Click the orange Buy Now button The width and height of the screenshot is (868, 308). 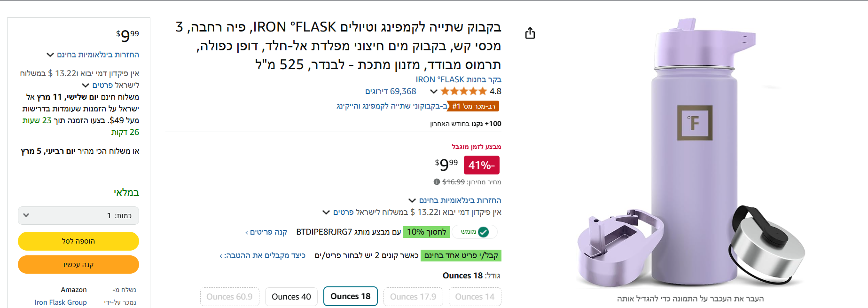[x=78, y=265]
